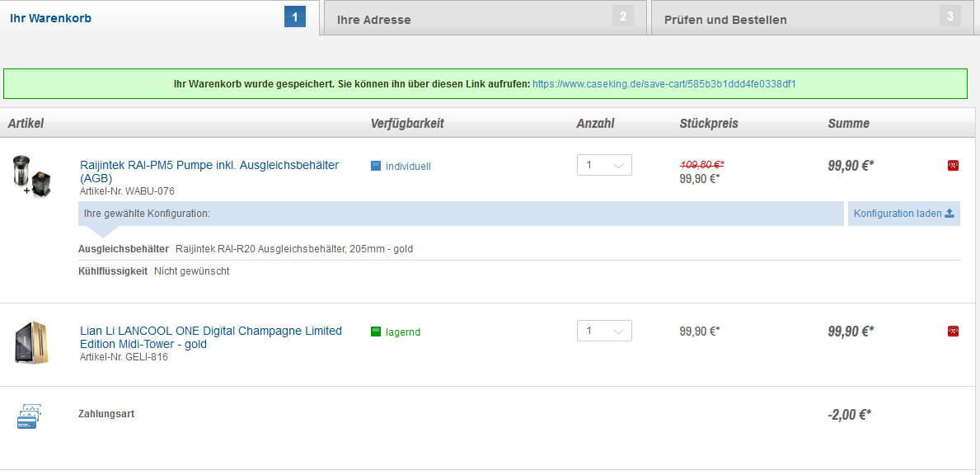
Task: Open quantity dropdown for Raijintek RAI-PM5
Action: [604, 165]
